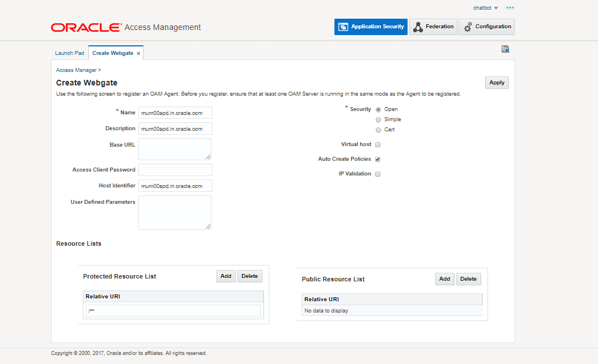The image size is (598, 364).
Task: Click the 'No data to display' row
Action: coord(392,311)
